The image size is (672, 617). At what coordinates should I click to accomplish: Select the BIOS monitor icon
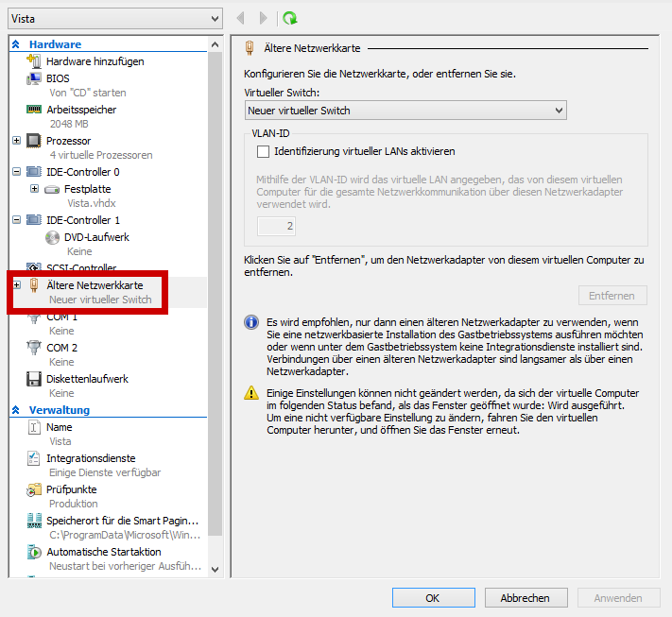[34, 78]
